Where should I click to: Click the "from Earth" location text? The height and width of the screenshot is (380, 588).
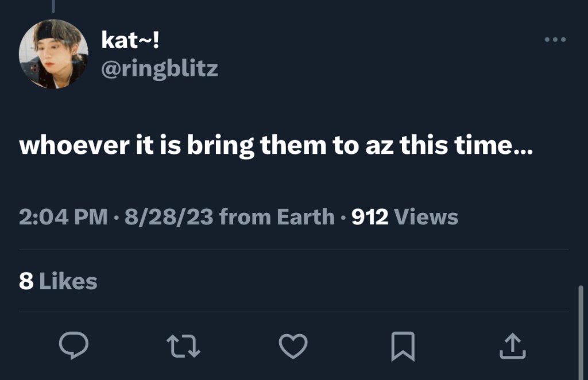[x=277, y=217]
